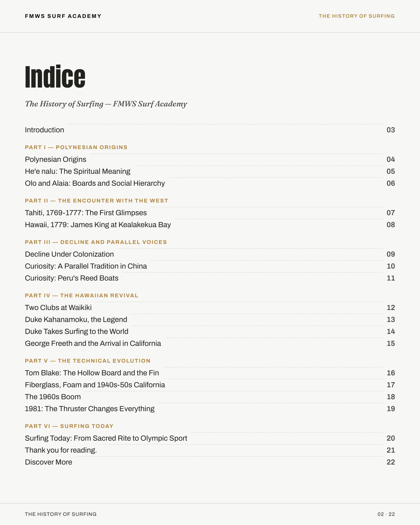Open Duke Kahanamoku, the Legend
Screen dimensions: 420x525
(x=210, y=320)
